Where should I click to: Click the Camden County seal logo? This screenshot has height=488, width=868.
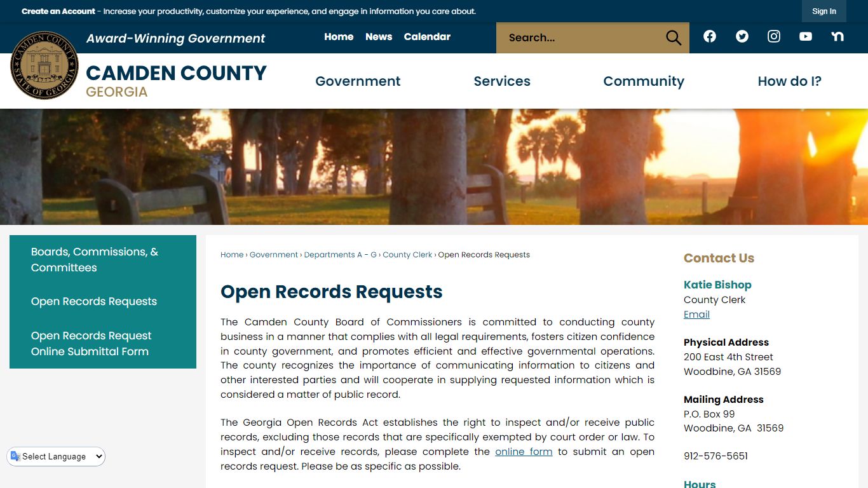[44, 65]
